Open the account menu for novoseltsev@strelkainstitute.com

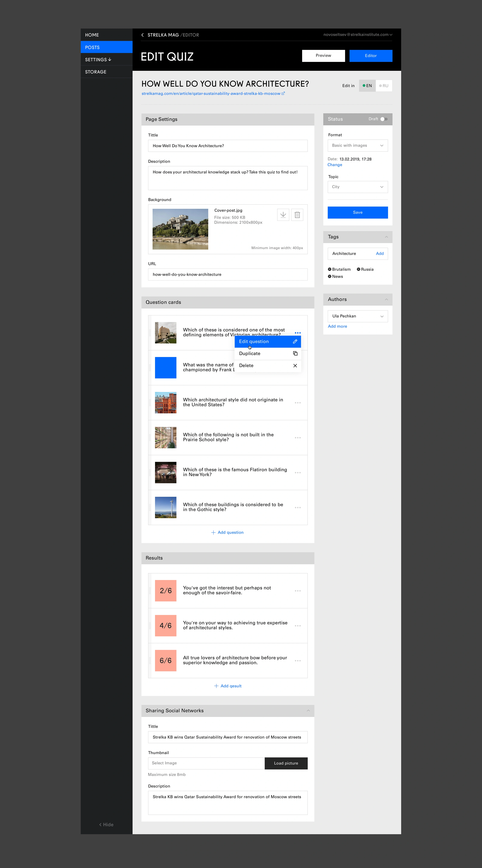pos(358,35)
